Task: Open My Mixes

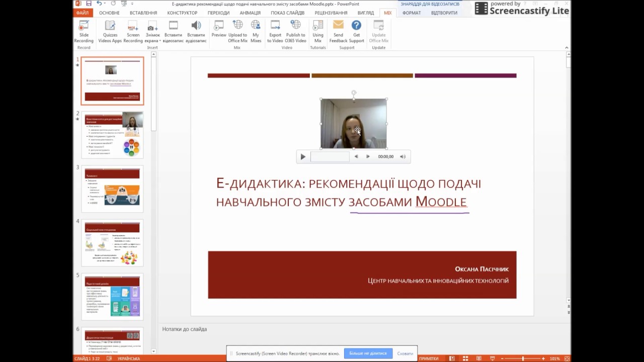Action: [x=256, y=31]
